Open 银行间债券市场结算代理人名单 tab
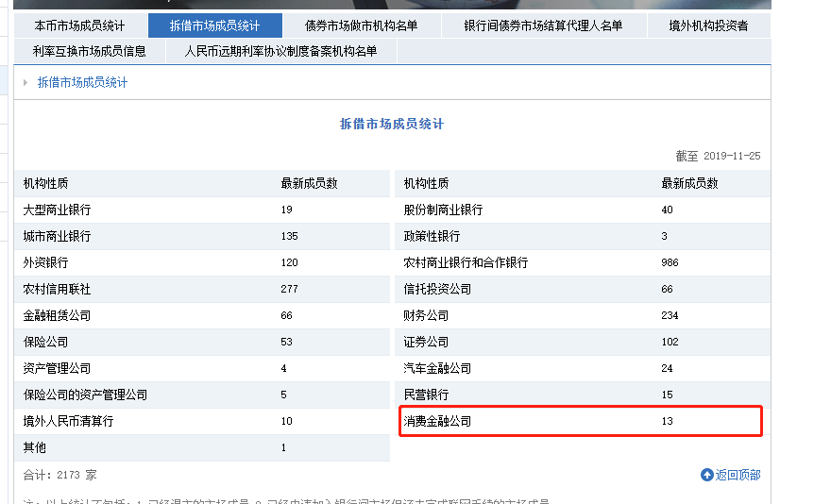 (x=543, y=25)
